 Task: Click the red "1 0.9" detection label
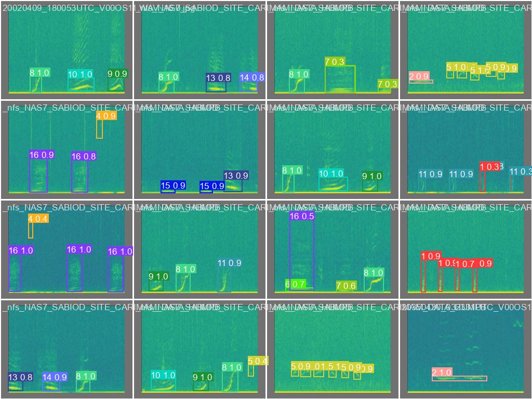(431, 256)
